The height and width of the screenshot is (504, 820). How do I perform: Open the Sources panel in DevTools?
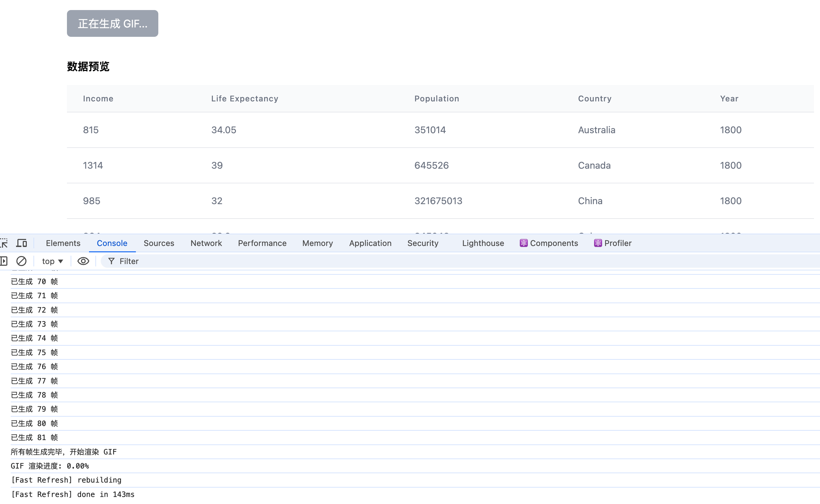coord(159,243)
